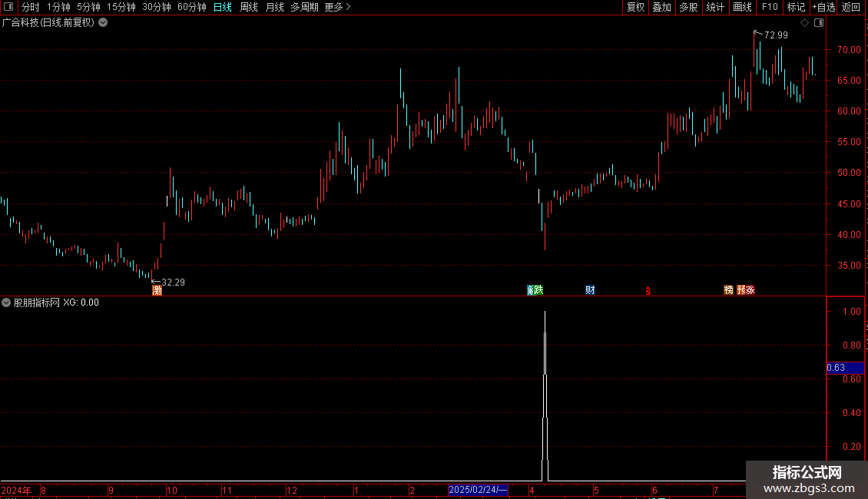This screenshot has height=499, width=868.
Task: Click the red S marker icon
Action: pos(648,290)
